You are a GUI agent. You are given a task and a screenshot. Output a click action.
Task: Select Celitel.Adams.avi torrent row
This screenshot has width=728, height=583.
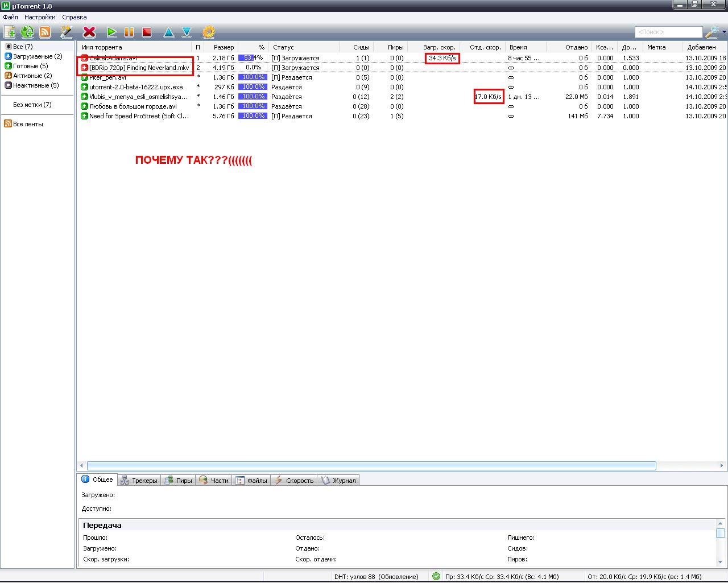point(402,58)
